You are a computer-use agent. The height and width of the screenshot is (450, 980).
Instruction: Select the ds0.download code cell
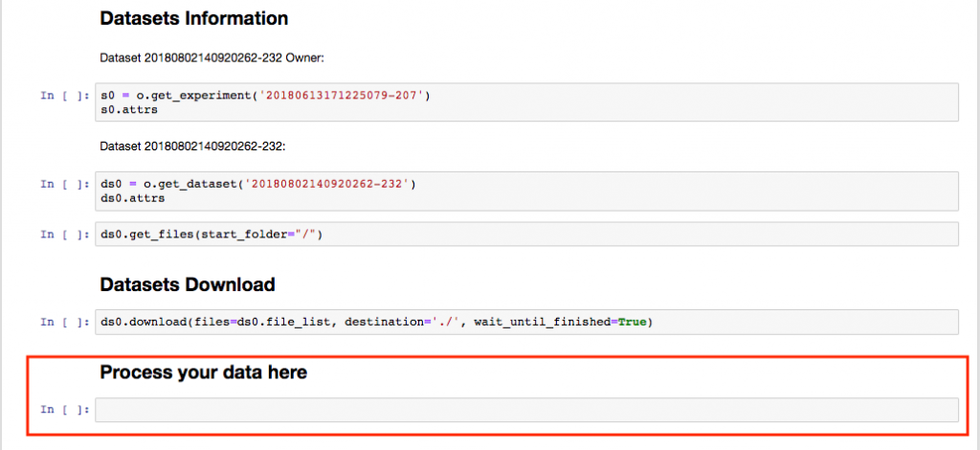click(x=526, y=322)
